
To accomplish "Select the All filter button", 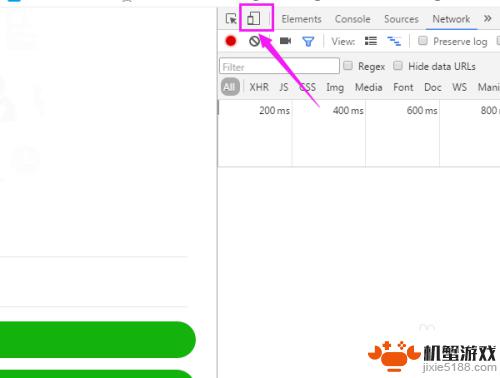I will [x=230, y=87].
